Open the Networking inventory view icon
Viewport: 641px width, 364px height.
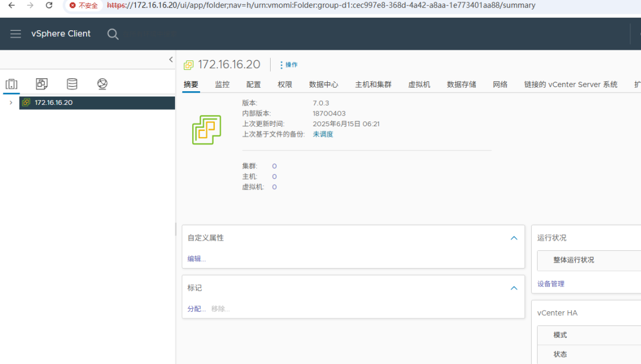[x=102, y=84]
